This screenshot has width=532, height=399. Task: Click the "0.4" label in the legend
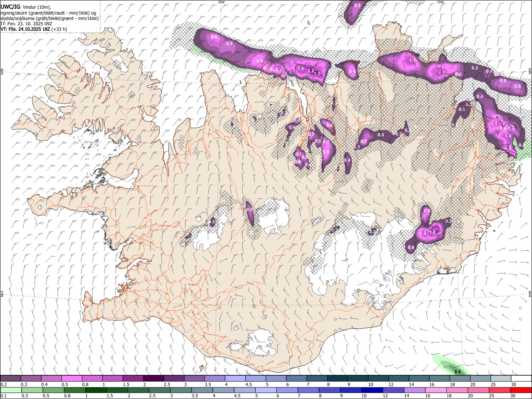(x=44, y=384)
